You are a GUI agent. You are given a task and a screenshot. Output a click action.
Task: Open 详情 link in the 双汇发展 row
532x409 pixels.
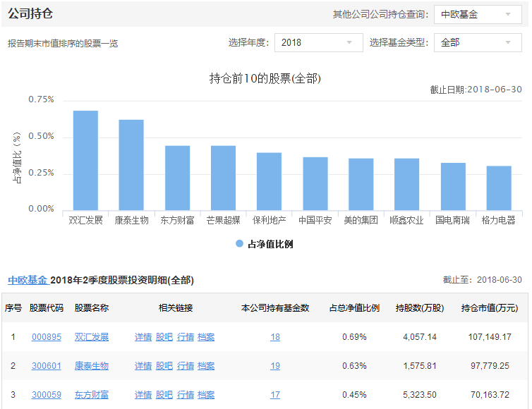tap(143, 337)
